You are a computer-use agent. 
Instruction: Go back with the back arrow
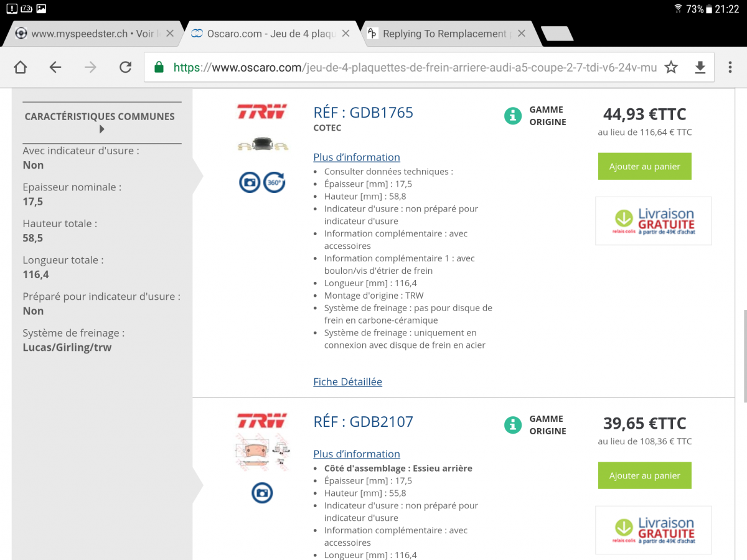coord(55,67)
